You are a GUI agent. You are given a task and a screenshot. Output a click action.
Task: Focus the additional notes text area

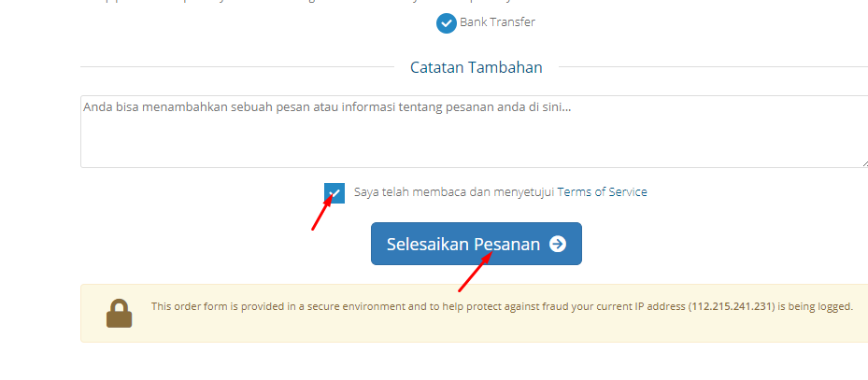(x=475, y=132)
